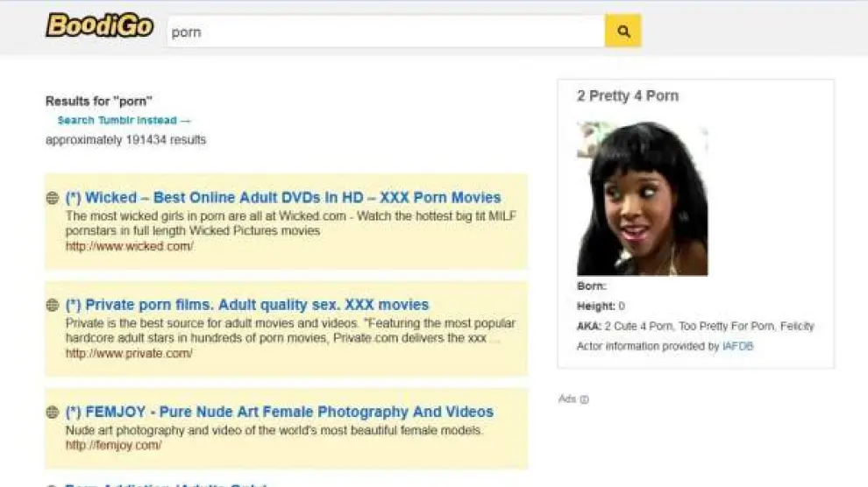
Task: Open the 'FEMJOY - Pure Nude Art' result title
Action: click(279, 413)
